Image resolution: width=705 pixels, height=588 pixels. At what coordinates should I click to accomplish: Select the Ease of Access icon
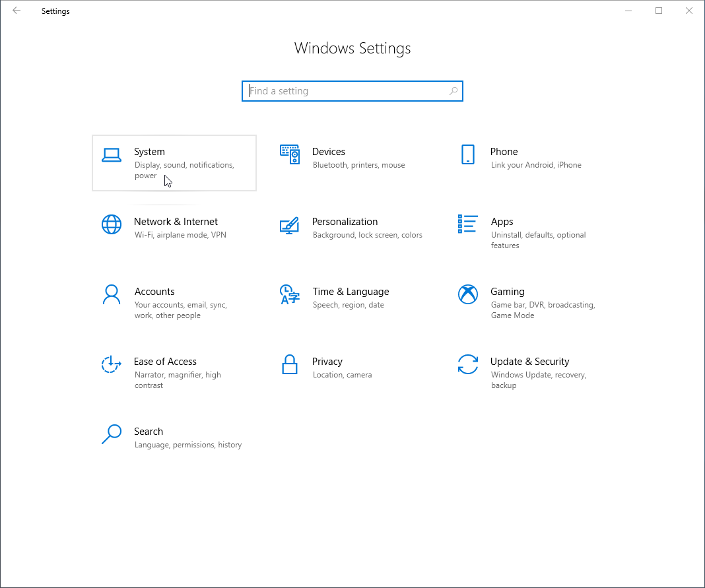tap(111, 364)
